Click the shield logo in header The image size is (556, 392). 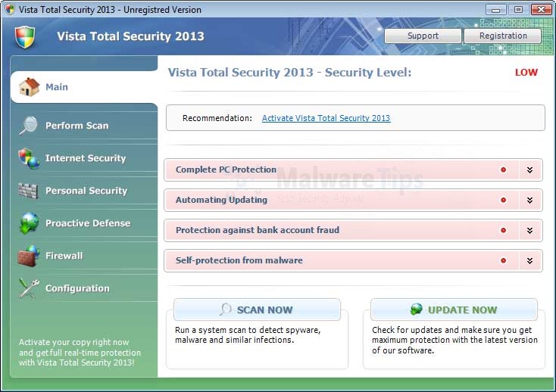[x=25, y=36]
